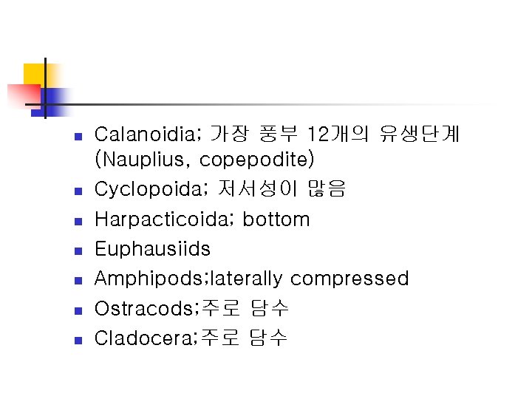The height and width of the screenshot is (399, 532).
Task: Click the blue bullet marker beside Calanoidia
Action: point(78,137)
